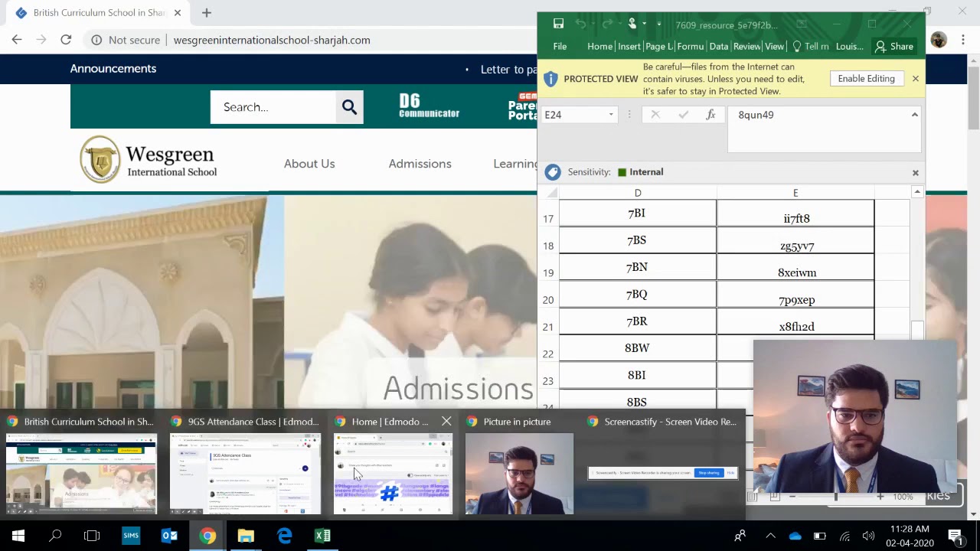Image resolution: width=980 pixels, height=551 pixels.
Task: Select cell containing 7BS
Action: (637, 240)
